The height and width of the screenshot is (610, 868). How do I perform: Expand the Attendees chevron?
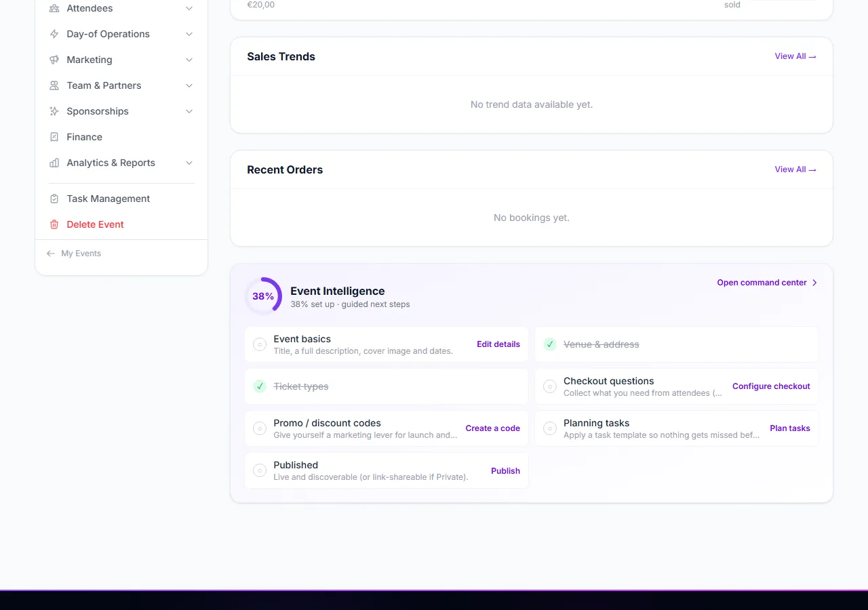pyautogui.click(x=189, y=8)
